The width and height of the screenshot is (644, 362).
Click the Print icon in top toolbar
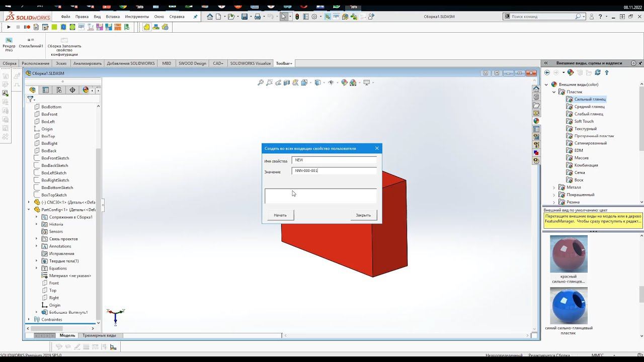(x=258, y=17)
